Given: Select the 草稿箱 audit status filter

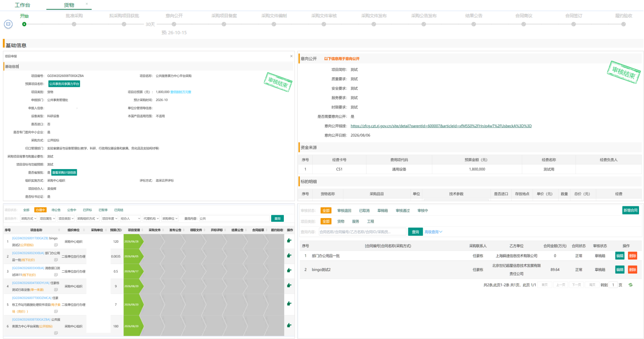Looking at the screenshot, I should (383, 210).
